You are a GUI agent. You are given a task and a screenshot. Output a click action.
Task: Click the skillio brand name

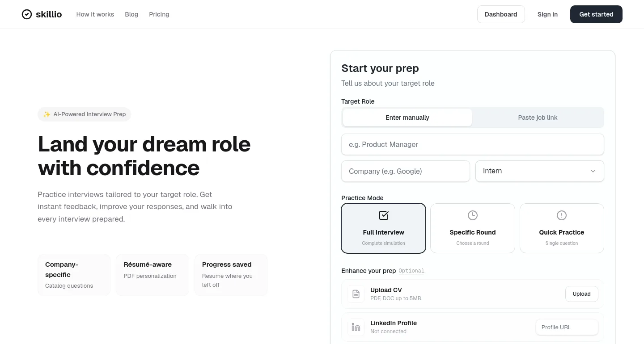click(49, 14)
